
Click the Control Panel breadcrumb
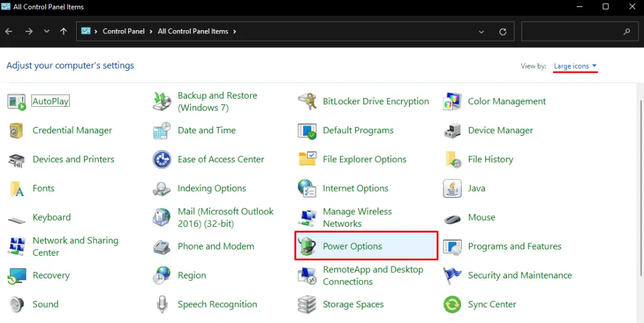pos(124,31)
